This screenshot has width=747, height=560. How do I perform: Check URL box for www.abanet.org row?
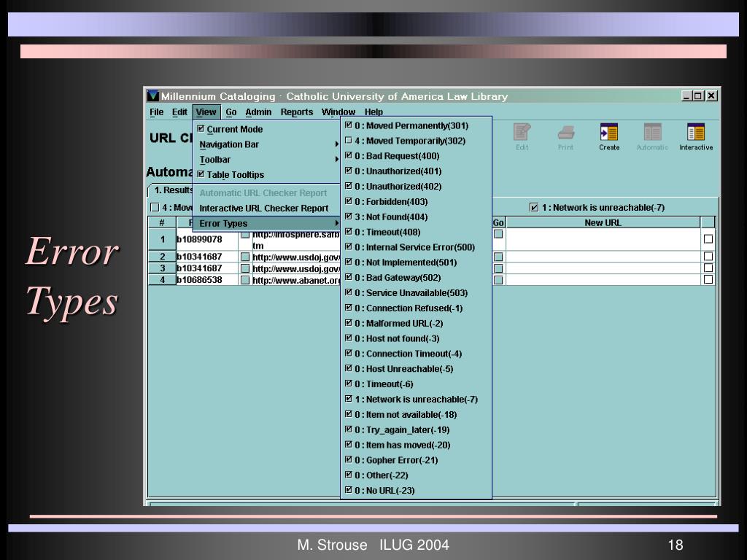click(245, 281)
